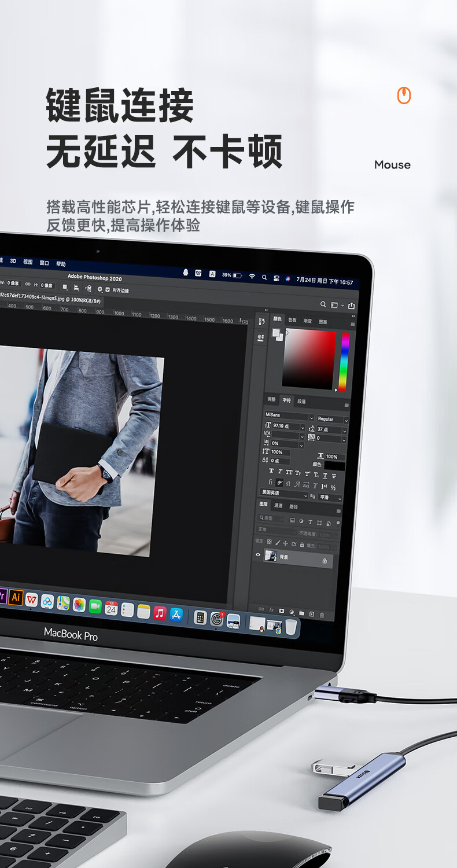This screenshot has width=457, height=868.
Task: Toggle Small Caps Tr style
Action: tap(298, 473)
